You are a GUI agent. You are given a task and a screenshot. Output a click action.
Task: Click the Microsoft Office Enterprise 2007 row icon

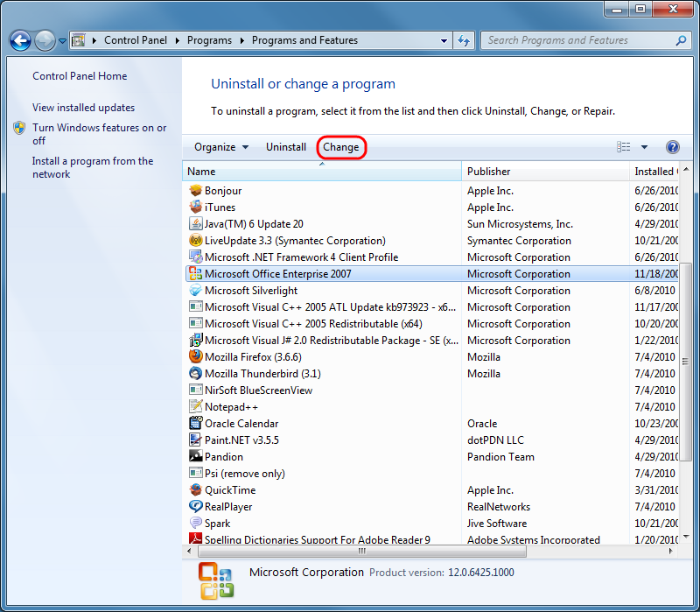click(x=195, y=274)
